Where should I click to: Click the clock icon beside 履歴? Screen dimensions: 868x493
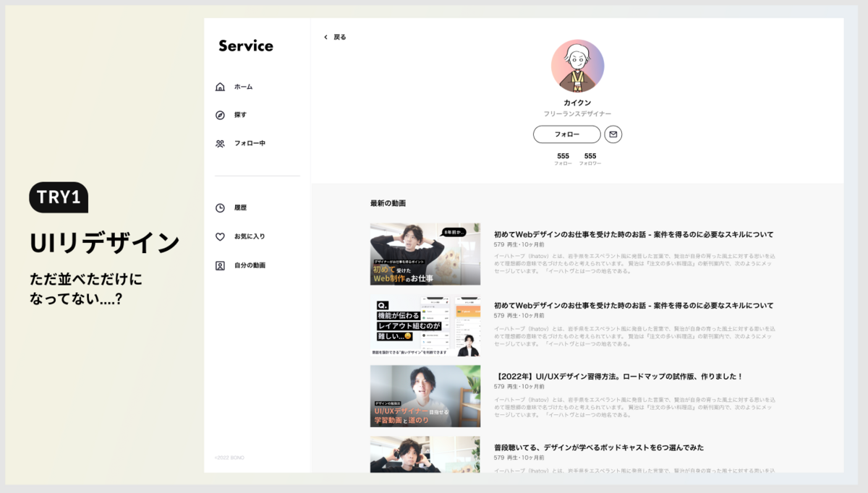click(x=220, y=208)
